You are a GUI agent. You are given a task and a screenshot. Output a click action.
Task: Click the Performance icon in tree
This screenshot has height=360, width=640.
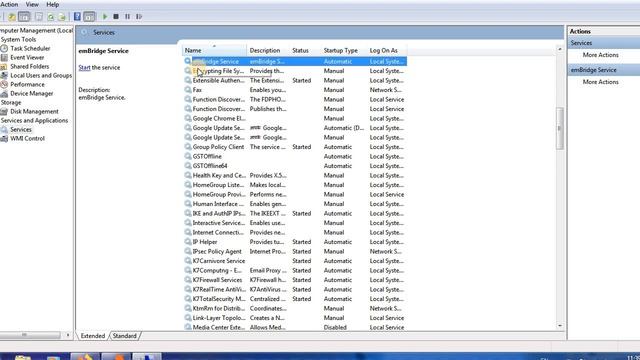pos(4,84)
